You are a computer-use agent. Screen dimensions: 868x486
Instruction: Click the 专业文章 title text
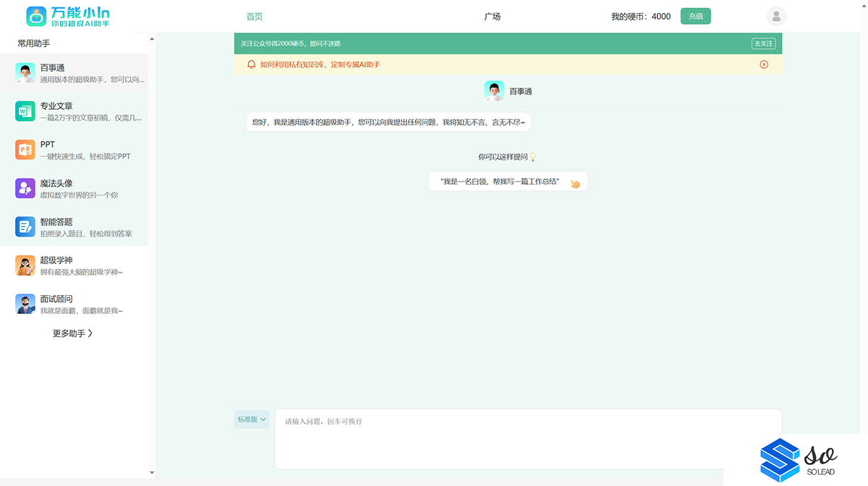tap(56, 106)
